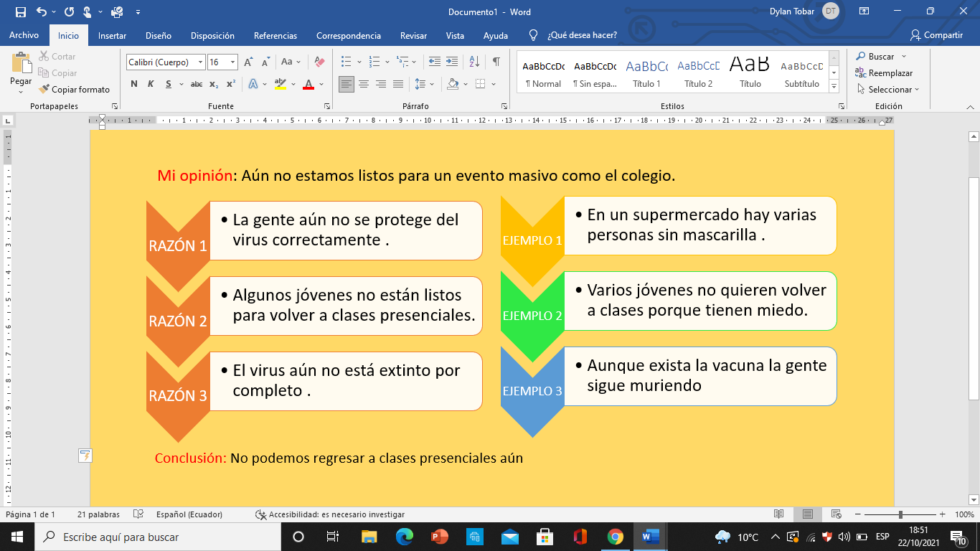Justify the paragraph text
This screenshot has width=980, height=551.
[398, 84]
